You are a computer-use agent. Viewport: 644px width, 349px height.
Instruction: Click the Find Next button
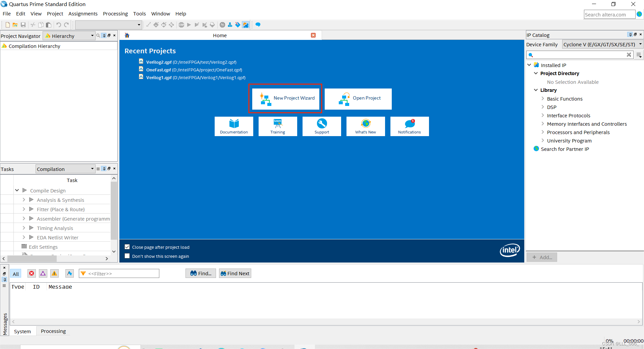[235, 274]
